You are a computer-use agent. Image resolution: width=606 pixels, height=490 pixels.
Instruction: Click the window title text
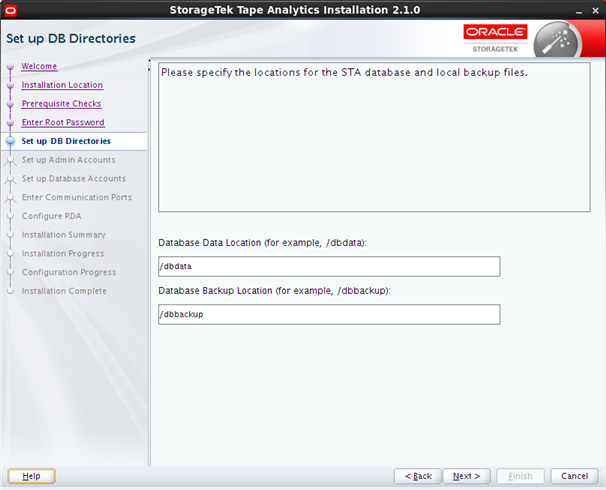point(294,10)
